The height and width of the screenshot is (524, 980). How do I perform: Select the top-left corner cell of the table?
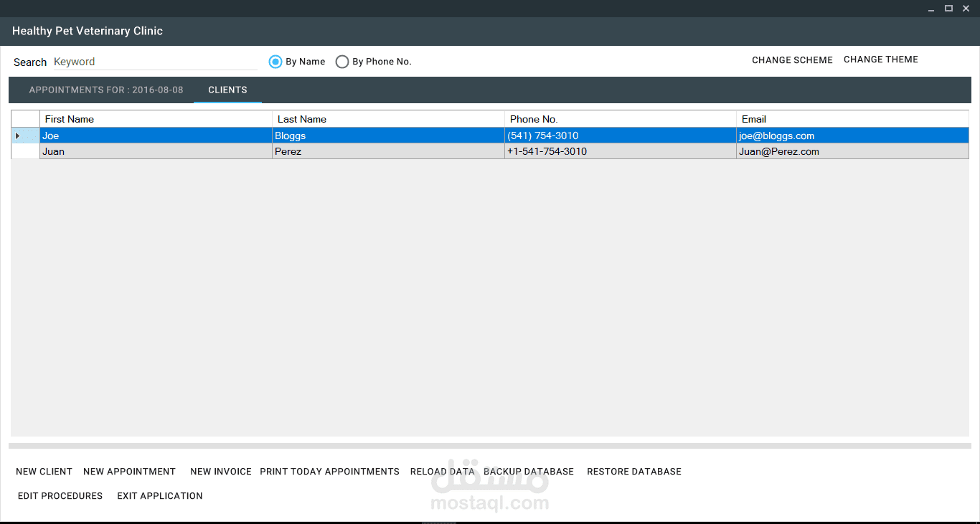[25, 119]
